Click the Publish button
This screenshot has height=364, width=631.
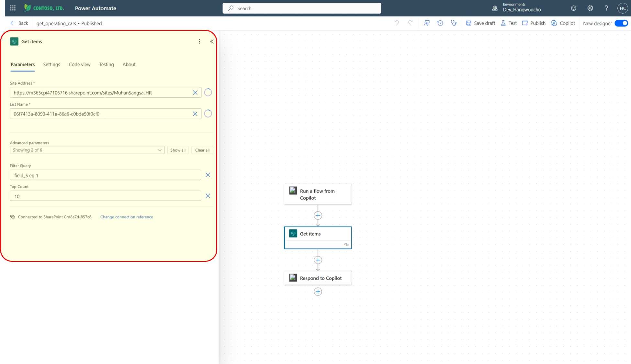(534, 23)
